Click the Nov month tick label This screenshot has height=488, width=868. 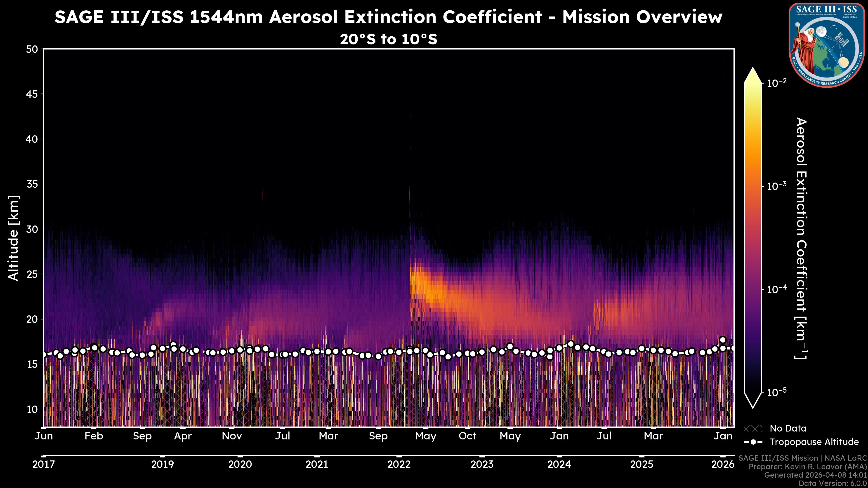[232, 436]
